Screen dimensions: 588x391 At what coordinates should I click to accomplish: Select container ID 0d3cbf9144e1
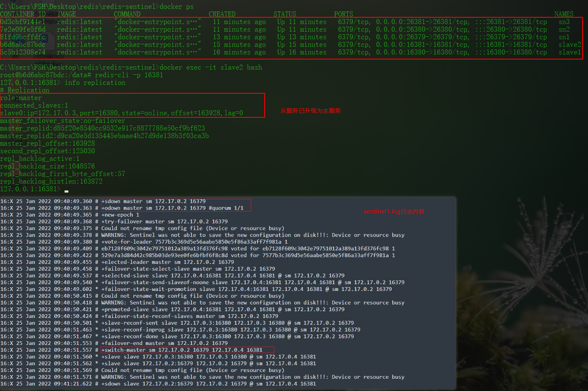[23, 22]
